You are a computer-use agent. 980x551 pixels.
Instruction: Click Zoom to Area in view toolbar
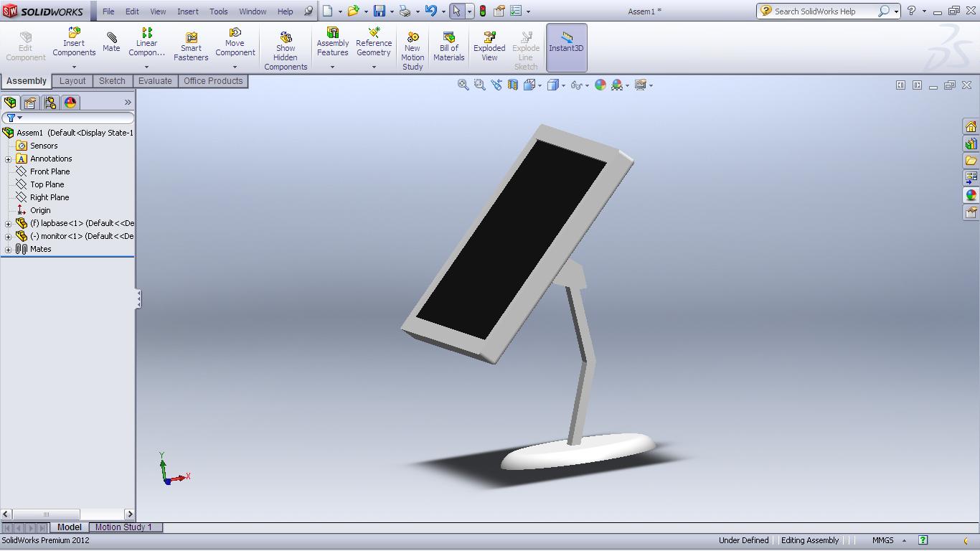pyautogui.click(x=480, y=85)
